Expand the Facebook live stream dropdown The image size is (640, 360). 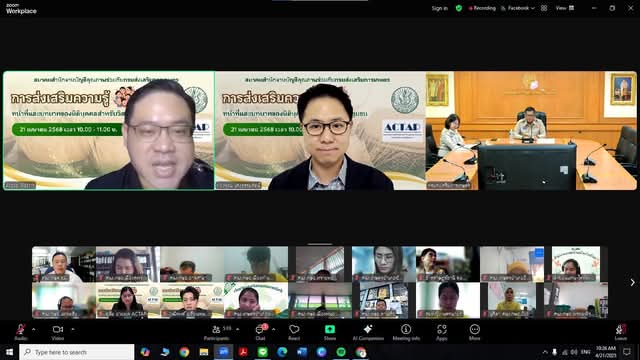[x=518, y=8]
